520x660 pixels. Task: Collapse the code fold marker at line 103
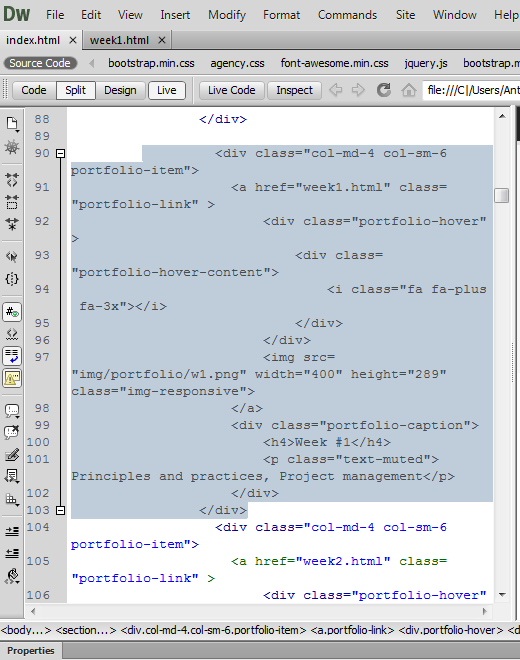coord(61,510)
